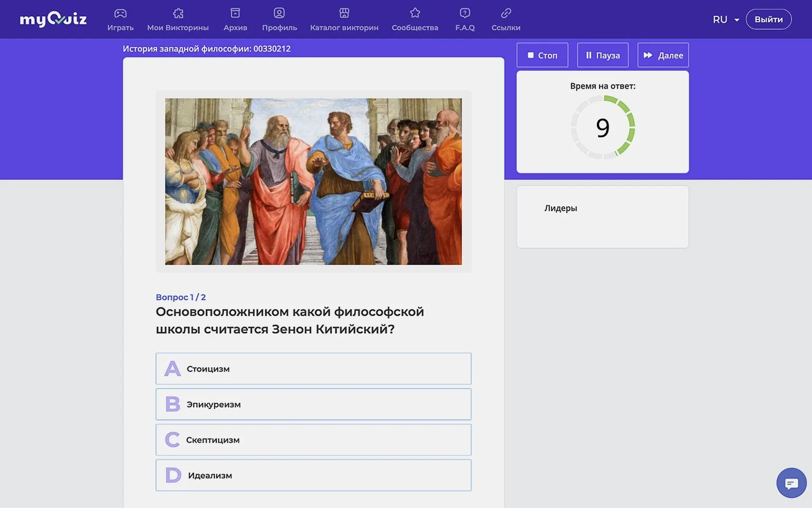Expand the RU language dropdown
The width and height of the screenshot is (812, 508).
pyautogui.click(x=726, y=20)
